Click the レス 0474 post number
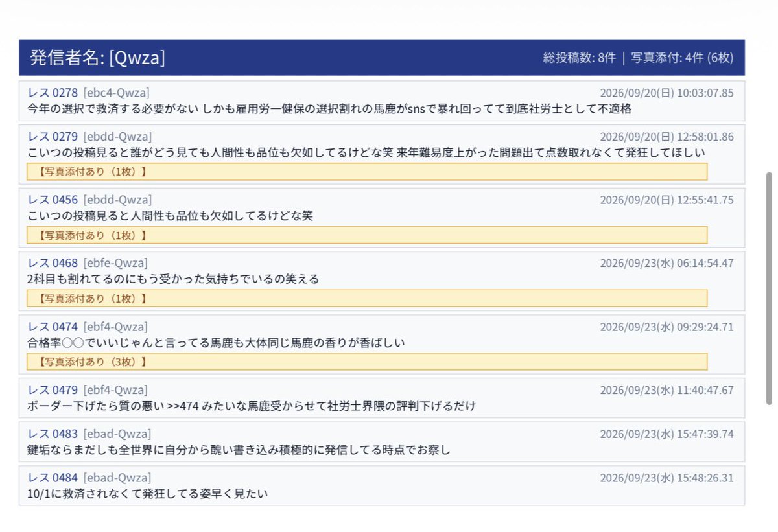Image resolution: width=778 pixels, height=532 pixels. pyautogui.click(x=53, y=327)
